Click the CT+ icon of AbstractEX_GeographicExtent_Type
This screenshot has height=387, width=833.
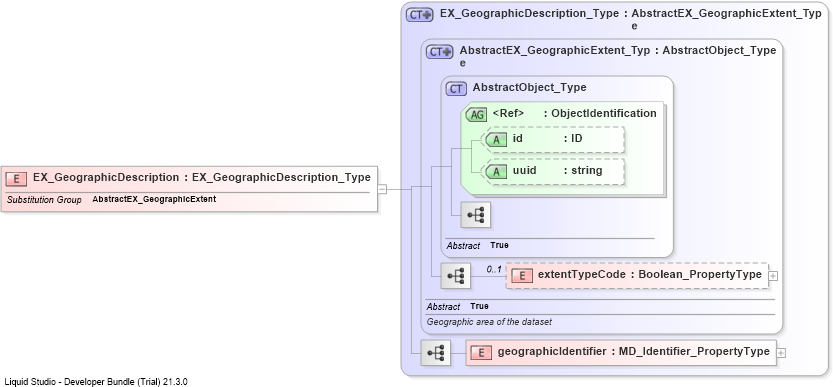(x=440, y=52)
